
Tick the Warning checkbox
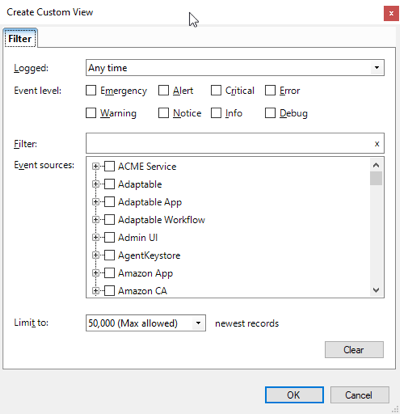pos(91,113)
